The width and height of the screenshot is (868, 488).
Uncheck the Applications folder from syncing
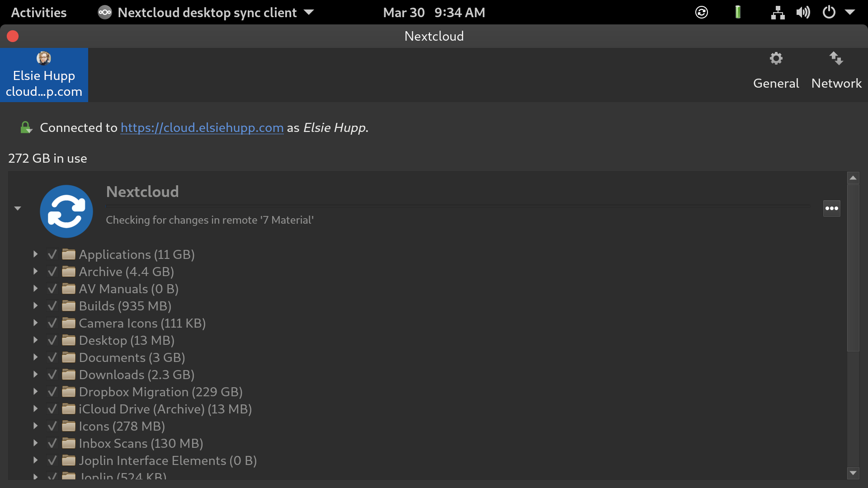[52, 254]
